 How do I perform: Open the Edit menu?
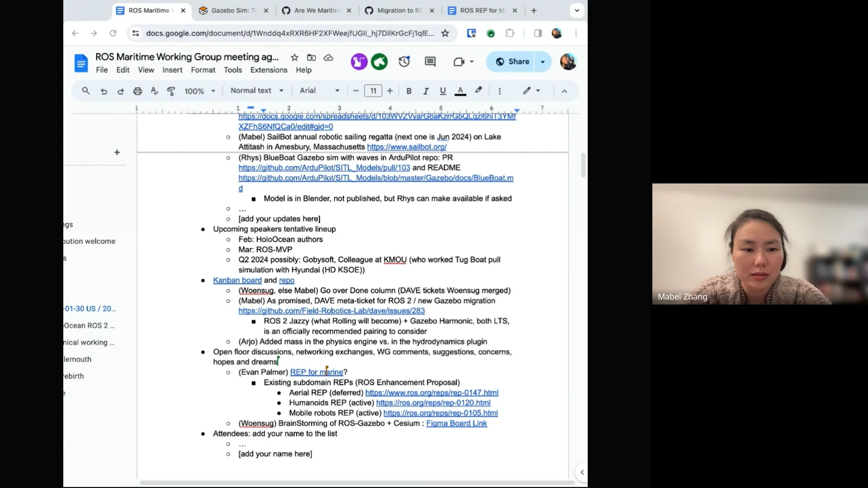(x=123, y=70)
